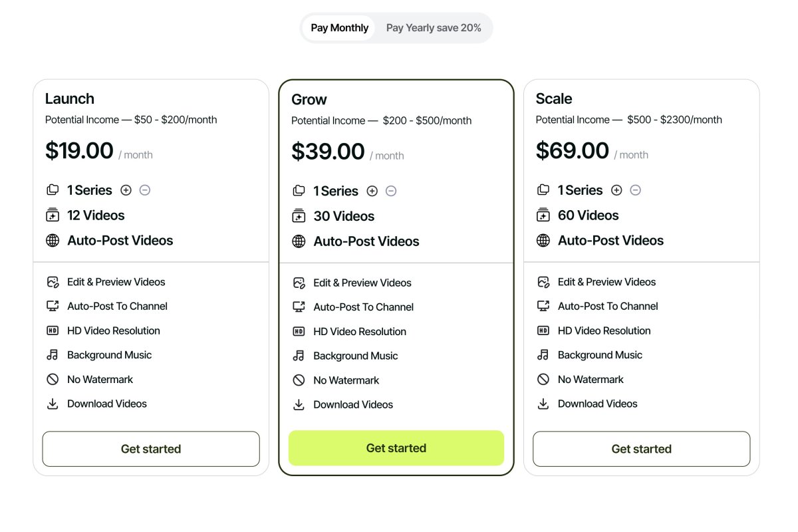Click the HD icon in Launch plan

tap(53, 331)
